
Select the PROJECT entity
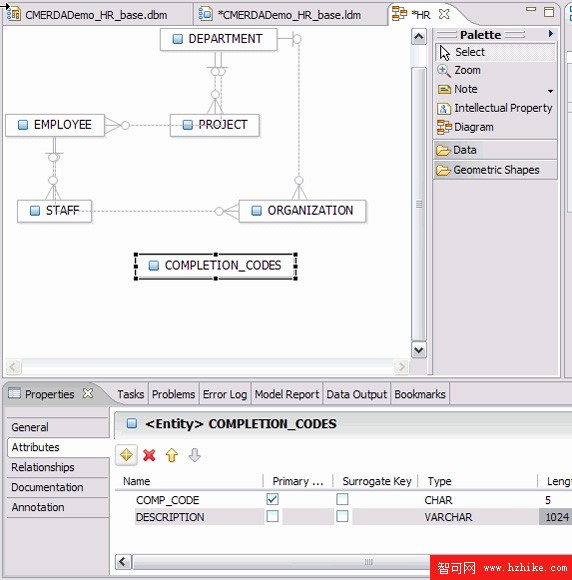215,125
